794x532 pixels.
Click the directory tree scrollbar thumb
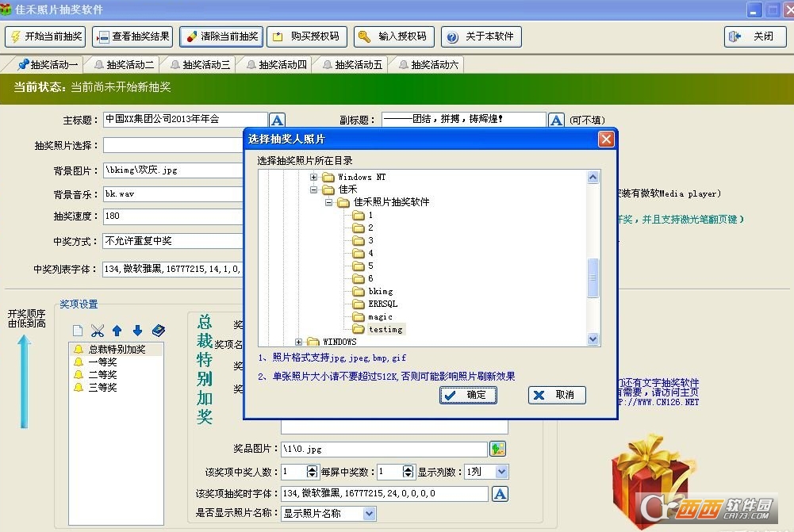(x=593, y=277)
